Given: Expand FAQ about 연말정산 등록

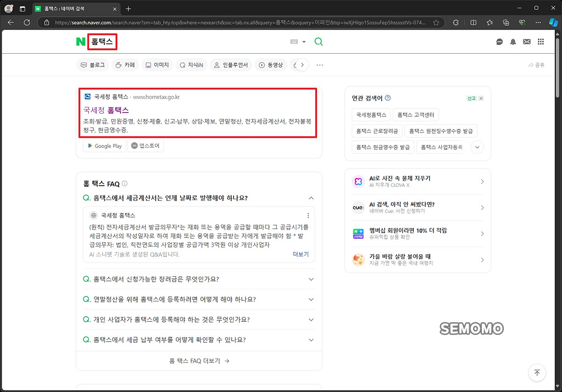Looking at the screenshot, I should 199,299.
